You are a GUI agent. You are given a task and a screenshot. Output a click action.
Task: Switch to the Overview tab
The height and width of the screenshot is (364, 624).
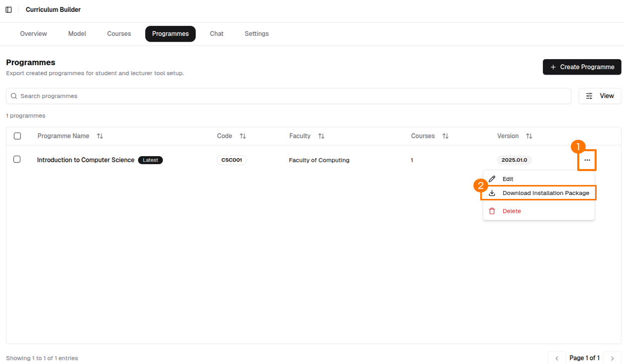[x=33, y=34]
